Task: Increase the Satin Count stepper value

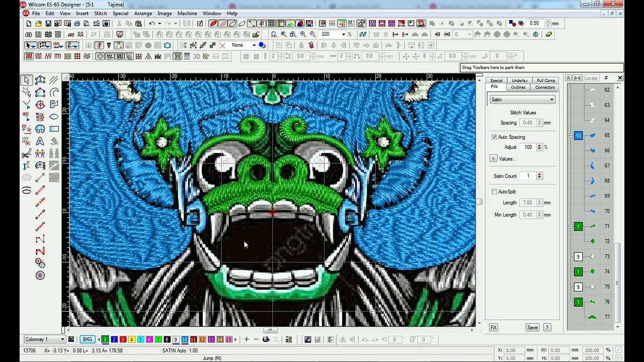Action: click(x=539, y=174)
